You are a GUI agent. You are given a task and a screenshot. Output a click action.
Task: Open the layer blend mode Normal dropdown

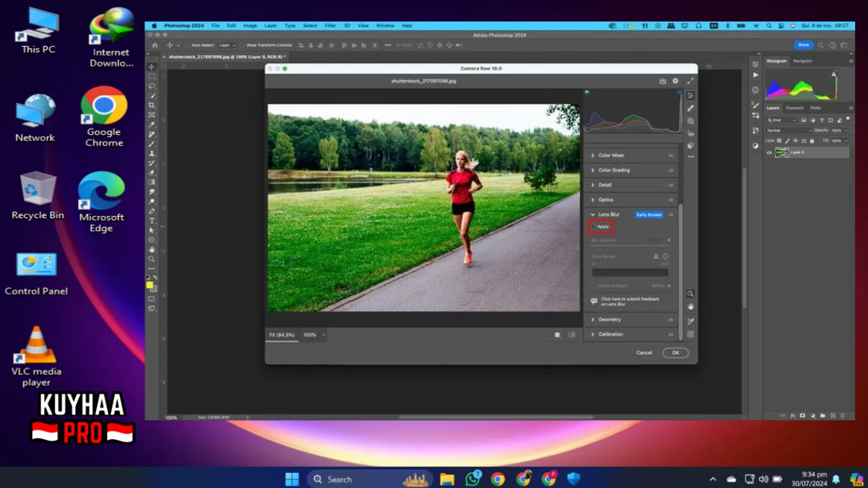(787, 130)
